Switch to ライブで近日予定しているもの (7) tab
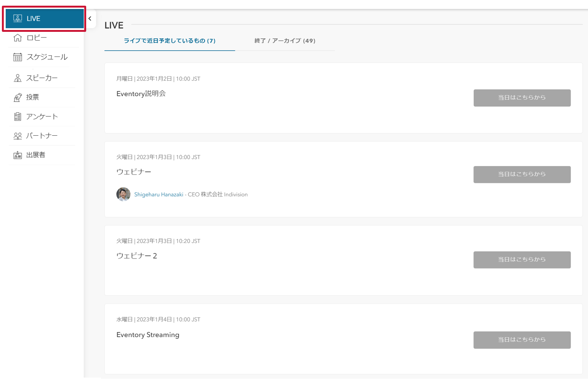The height and width of the screenshot is (381, 588). coord(170,41)
